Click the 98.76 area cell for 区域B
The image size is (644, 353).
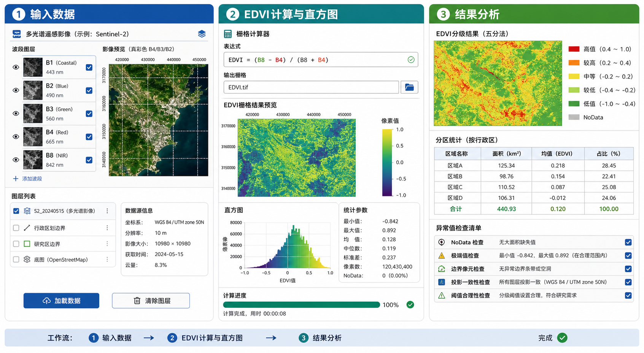506,176
